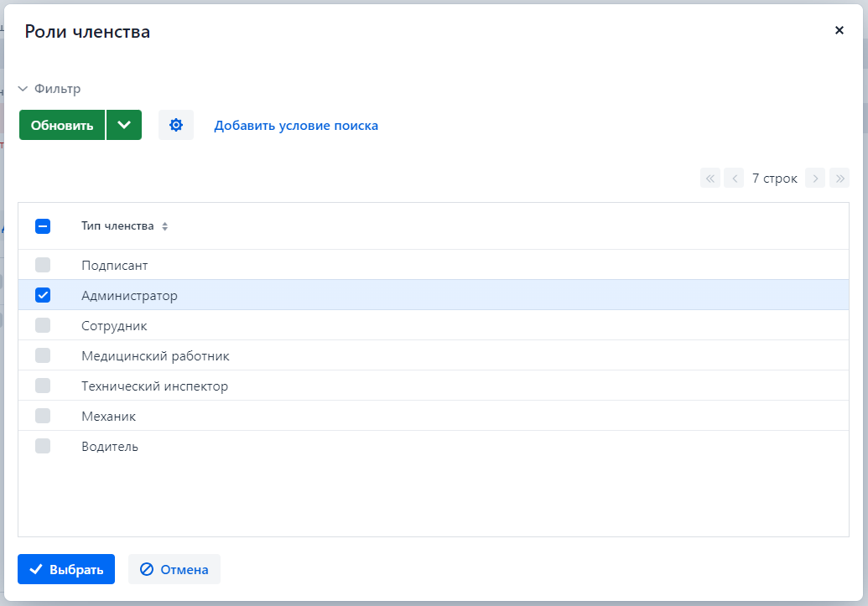
Task: Jump to the last page of rows
Action: pos(839,178)
